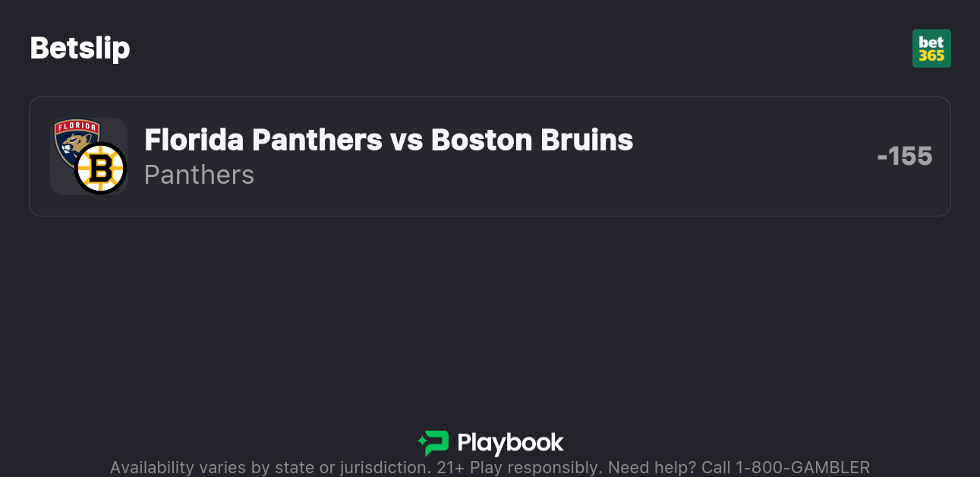Viewport: 980px width, 477px height.
Task: Click the yellow "365" text in logo
Action: click(x=931, y=56)
